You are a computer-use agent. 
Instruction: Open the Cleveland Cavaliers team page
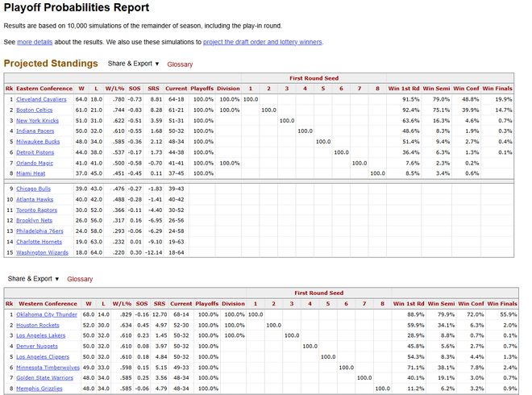(41, 99)
